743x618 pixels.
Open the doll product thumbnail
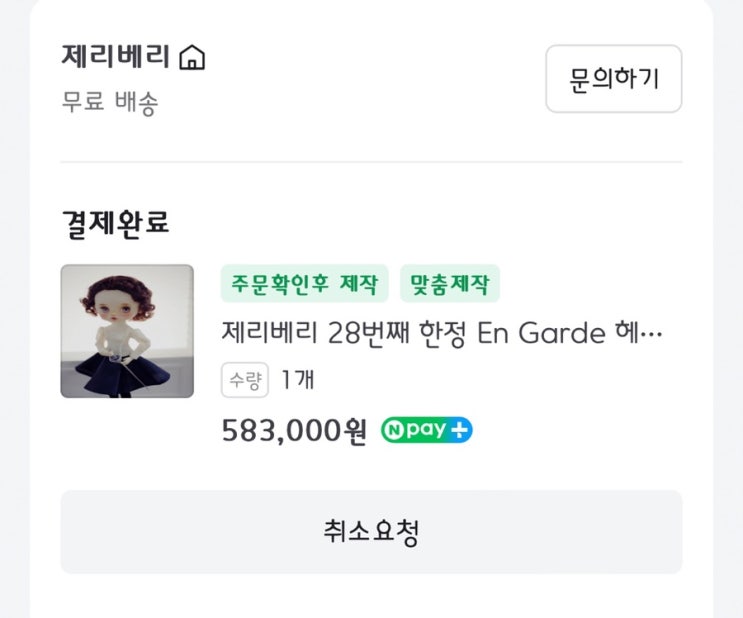[x=127, y=331]
